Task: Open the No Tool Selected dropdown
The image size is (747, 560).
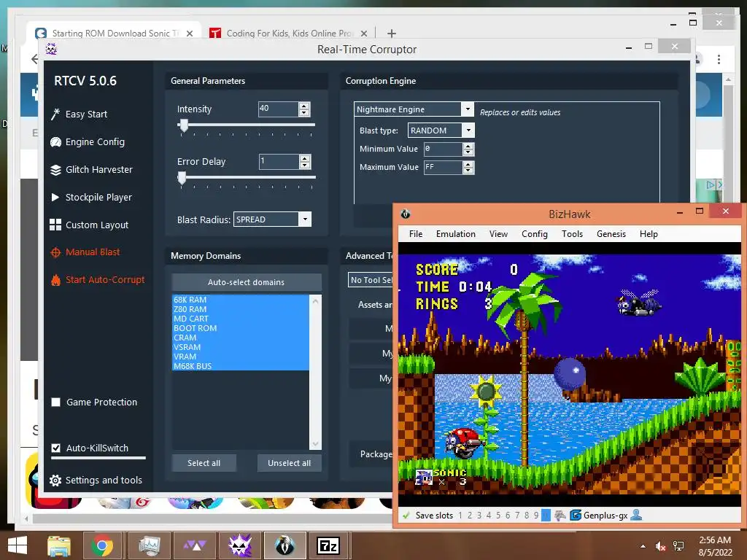Action: point(371,280)
